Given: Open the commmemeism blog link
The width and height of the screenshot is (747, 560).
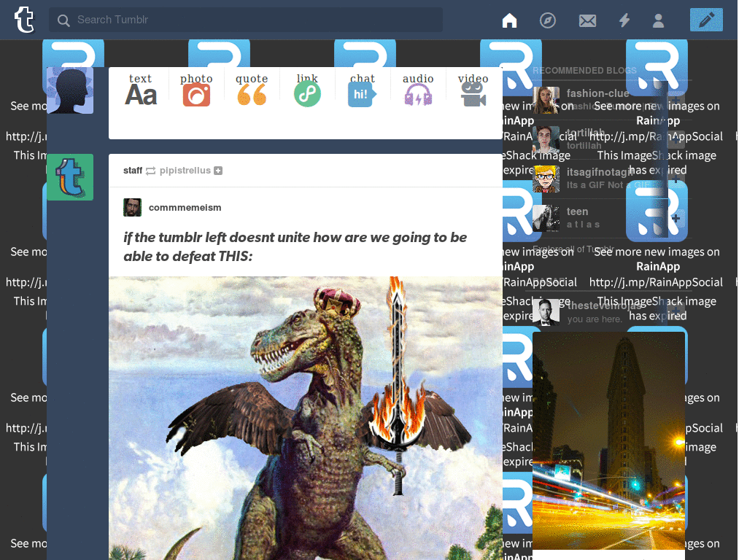Looking at the screenshot, I should (185, 208).
